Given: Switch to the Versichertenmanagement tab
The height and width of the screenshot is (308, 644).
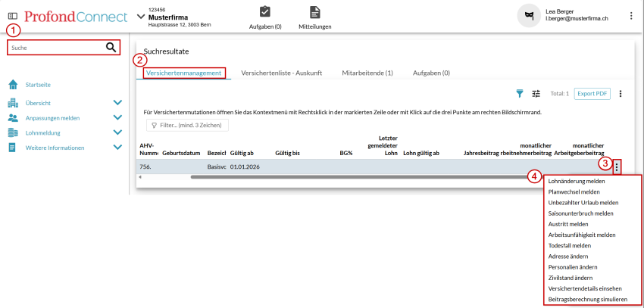Looking at the screenshot, I should [x=184, y=73].
